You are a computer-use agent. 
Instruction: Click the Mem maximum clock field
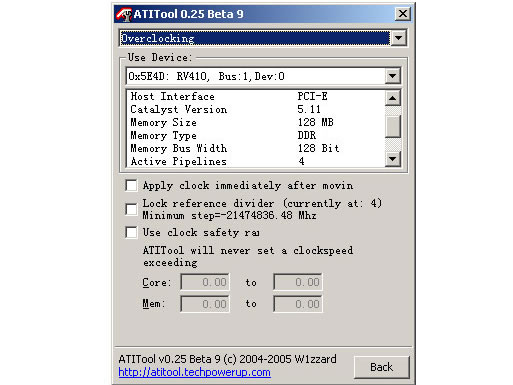tap(298, 304)
